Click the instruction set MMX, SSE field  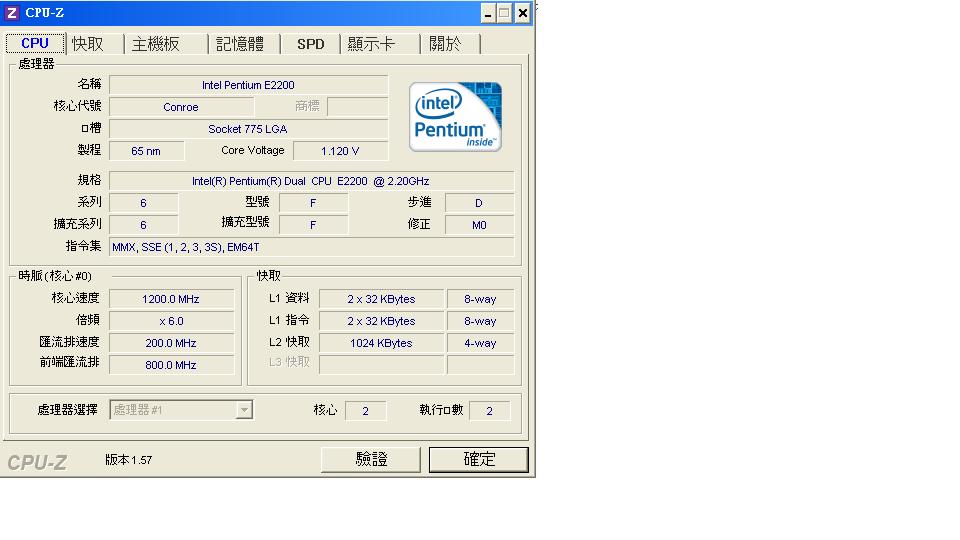(311, 247)
